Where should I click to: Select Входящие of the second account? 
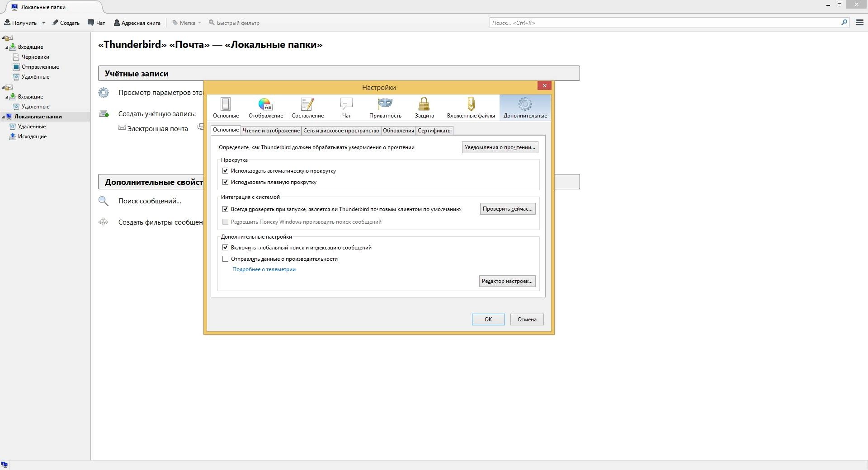click(30, 97)
